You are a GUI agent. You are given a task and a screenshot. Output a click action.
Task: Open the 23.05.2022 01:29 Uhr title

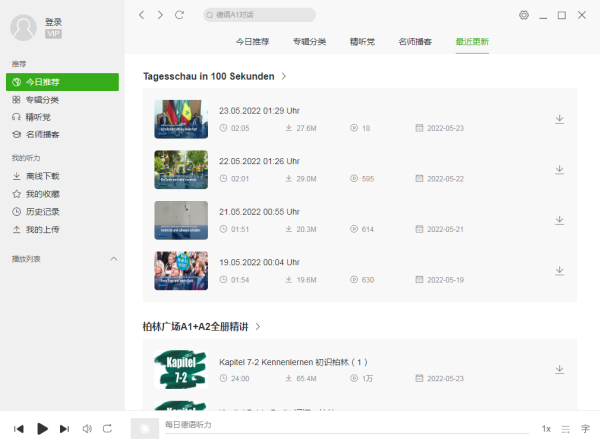coord(259,111)
